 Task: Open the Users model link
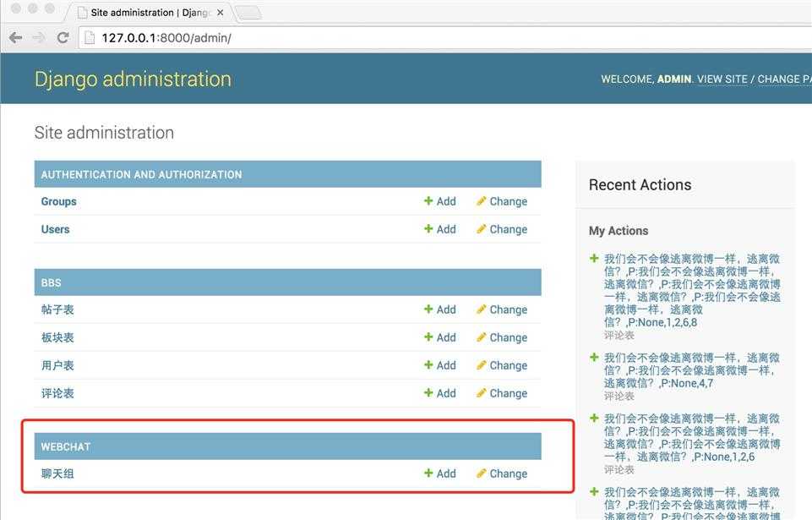(56, 229)
